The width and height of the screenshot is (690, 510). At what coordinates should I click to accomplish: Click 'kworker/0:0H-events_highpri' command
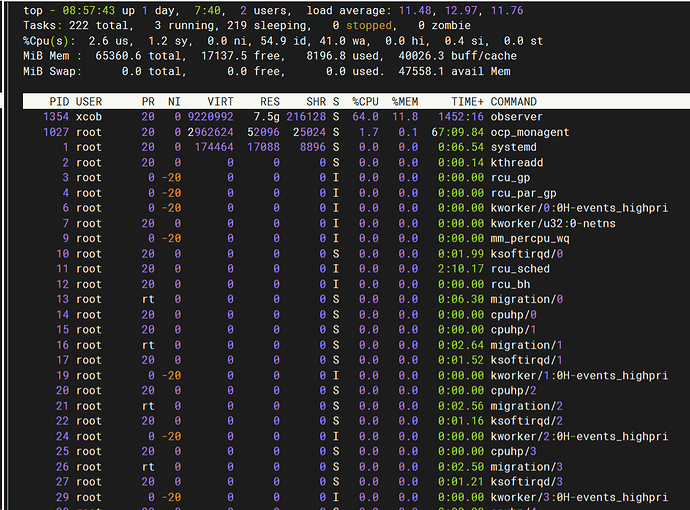579,208
